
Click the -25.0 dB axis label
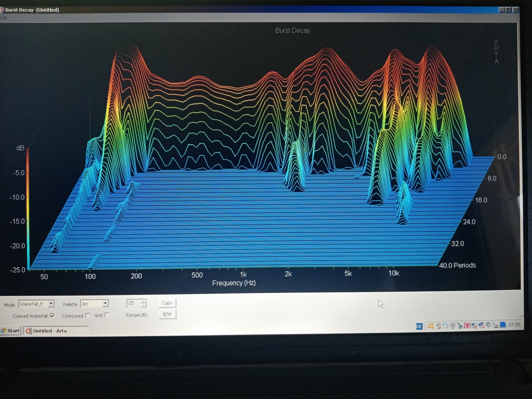18,270
